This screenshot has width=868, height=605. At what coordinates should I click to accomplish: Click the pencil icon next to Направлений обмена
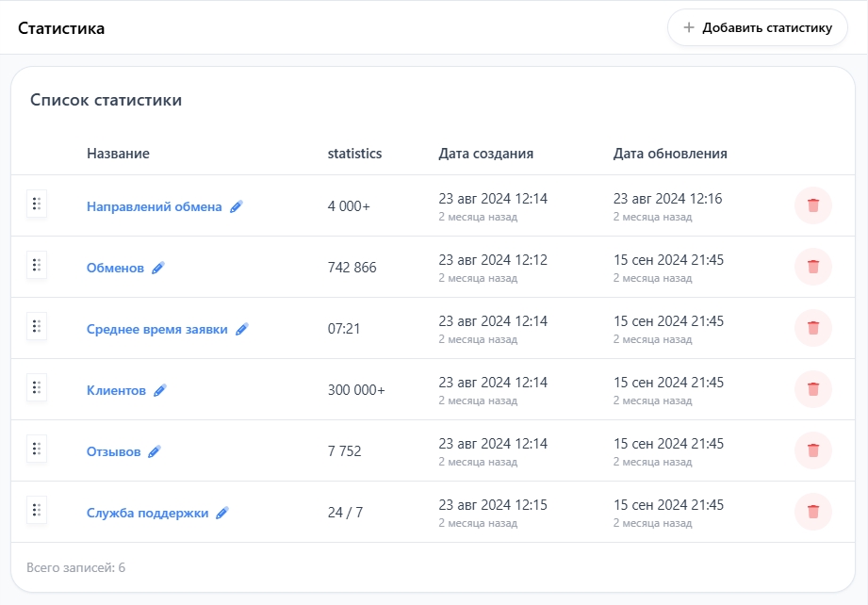click(237, 206)
